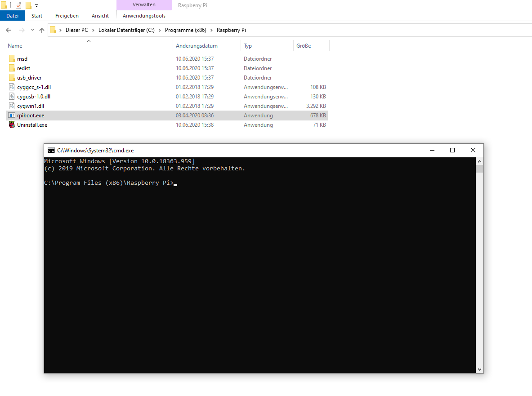Click the Verwalten contextual tab header
The image size is (532, 396).
[x=144, y=5]
